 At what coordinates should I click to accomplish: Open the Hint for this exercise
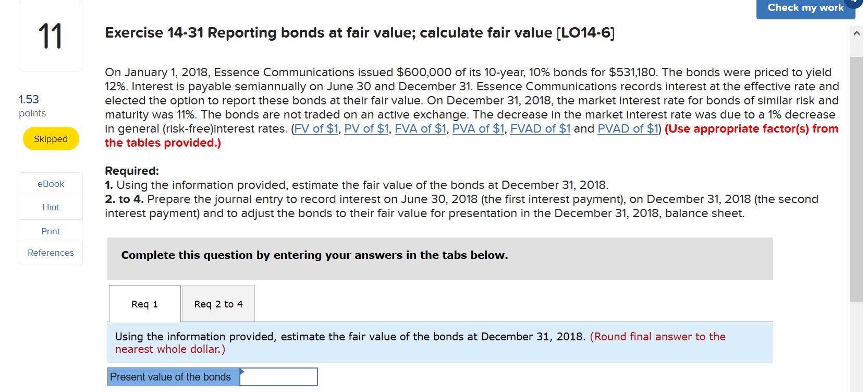(50, 207)
